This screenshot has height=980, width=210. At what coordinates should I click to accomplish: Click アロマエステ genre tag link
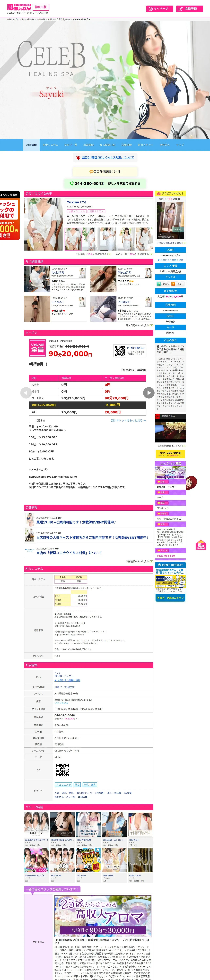coord(63,784)
